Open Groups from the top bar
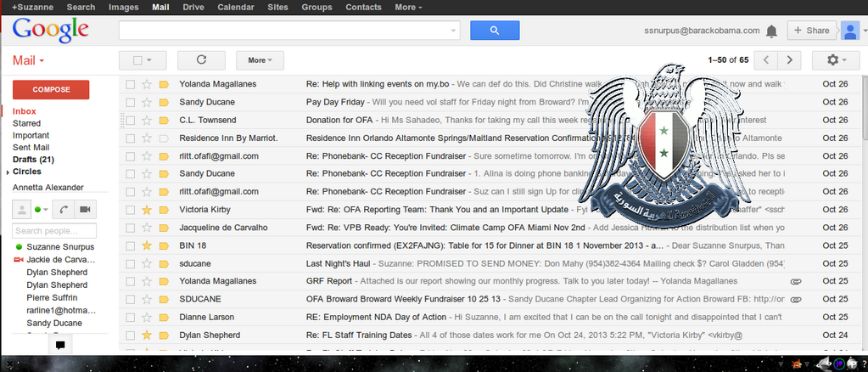The height and width of the screenshot is (372, 868). pyautogui.click(x=316, y=7)
